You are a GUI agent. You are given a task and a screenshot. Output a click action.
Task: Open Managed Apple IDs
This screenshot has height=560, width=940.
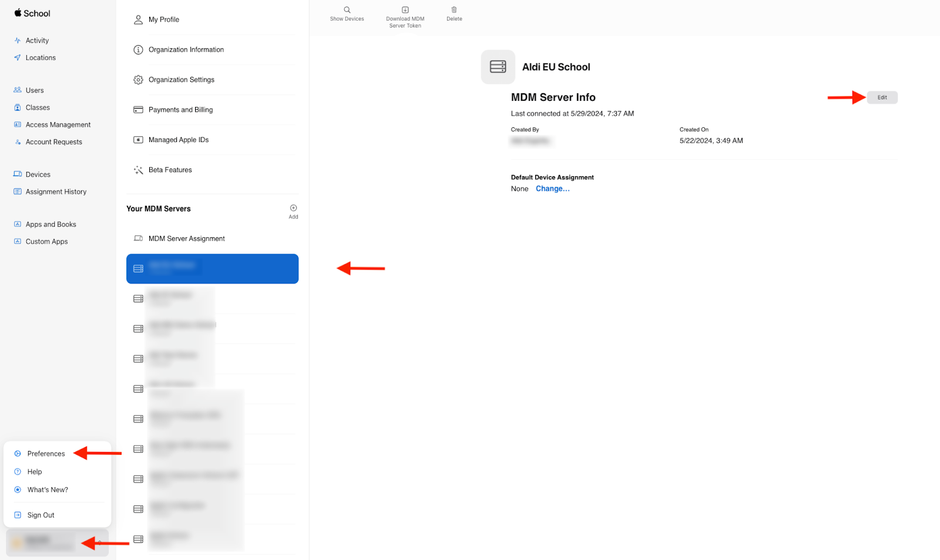[178, 140]
